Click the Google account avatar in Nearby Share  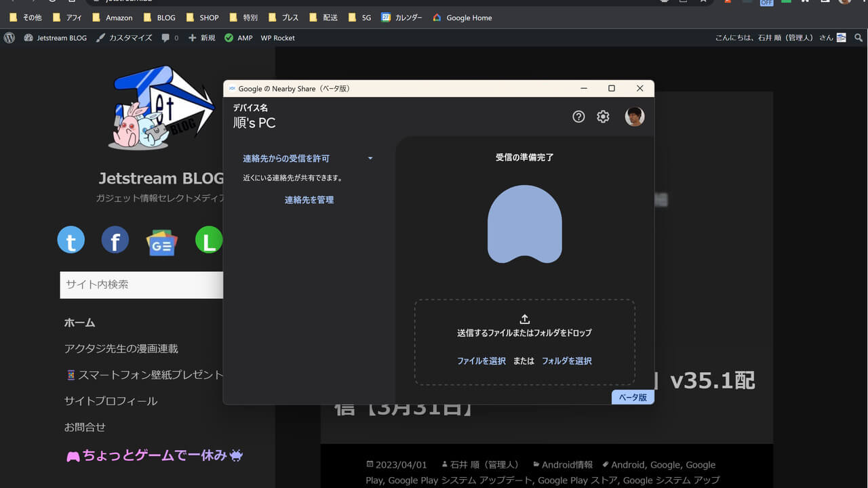[x=635, y=116]
